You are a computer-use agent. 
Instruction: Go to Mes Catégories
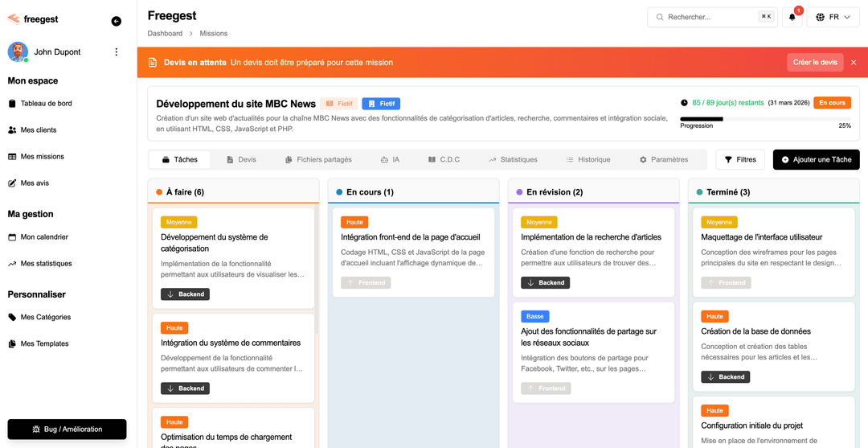pos(45,317)
